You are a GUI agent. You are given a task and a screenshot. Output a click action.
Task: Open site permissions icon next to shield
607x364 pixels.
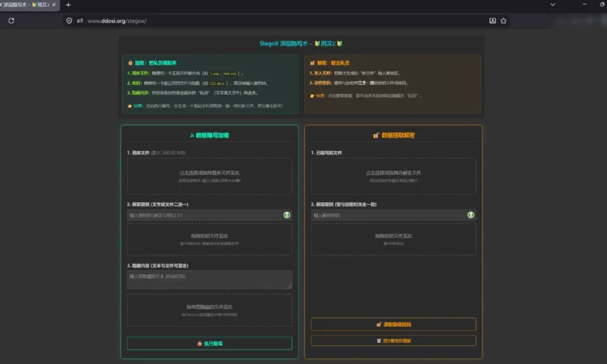coord(80,20)
